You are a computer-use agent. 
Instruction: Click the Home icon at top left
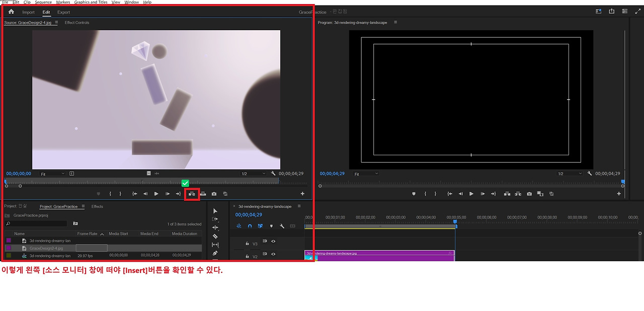11,11
